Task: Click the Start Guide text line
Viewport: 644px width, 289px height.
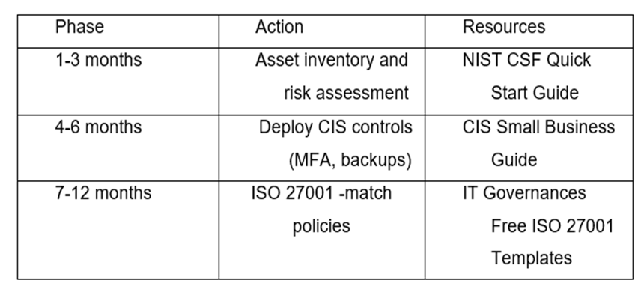Action: (x=535, y=93)
